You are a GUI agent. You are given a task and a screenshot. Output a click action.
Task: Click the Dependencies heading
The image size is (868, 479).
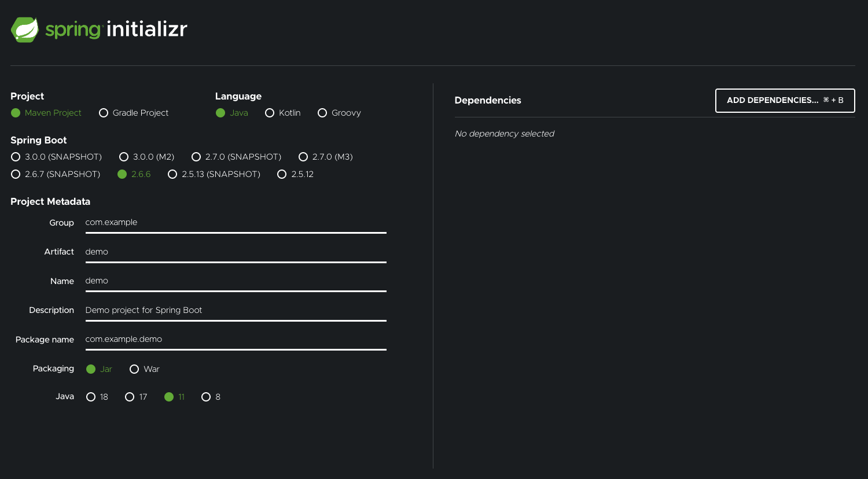pyautogui.click(x=488, y=101)
